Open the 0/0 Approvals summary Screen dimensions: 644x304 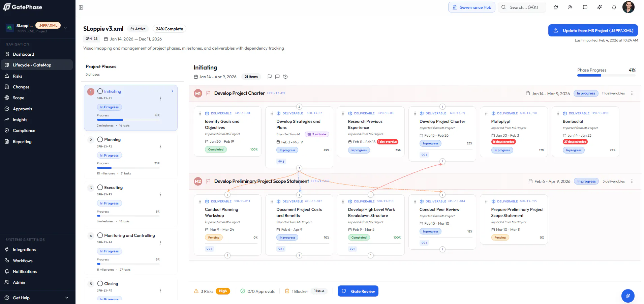tap(257, 291)
